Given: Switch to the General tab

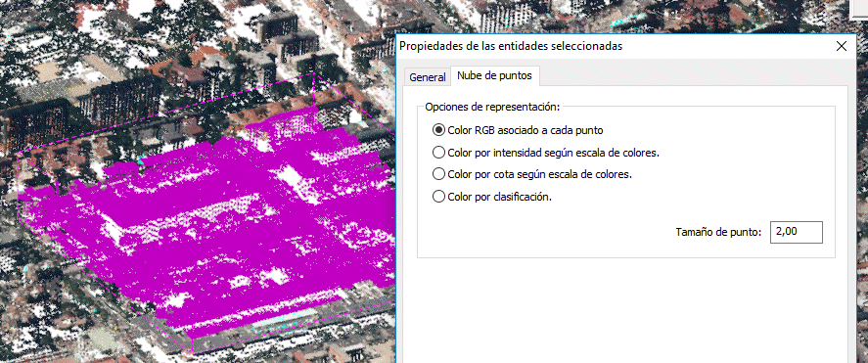Looking at the screenshot, I should pyautogui.click(x=428, y=77).
